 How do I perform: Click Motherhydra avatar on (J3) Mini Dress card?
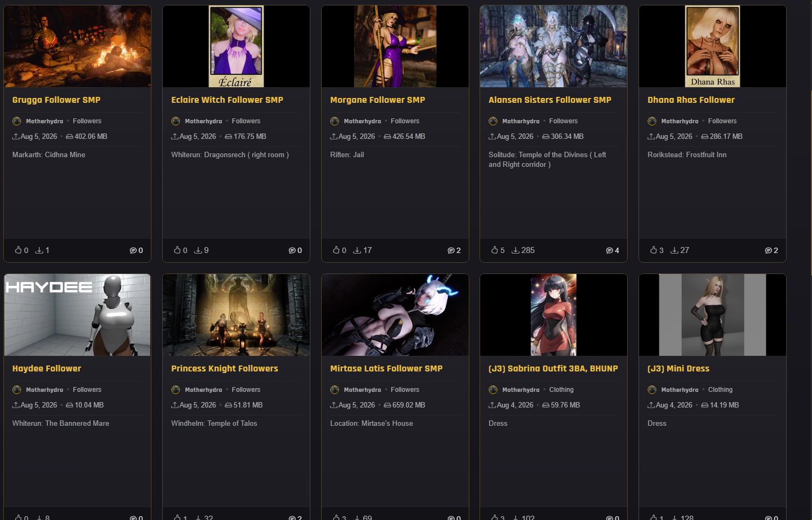point(652,390)
